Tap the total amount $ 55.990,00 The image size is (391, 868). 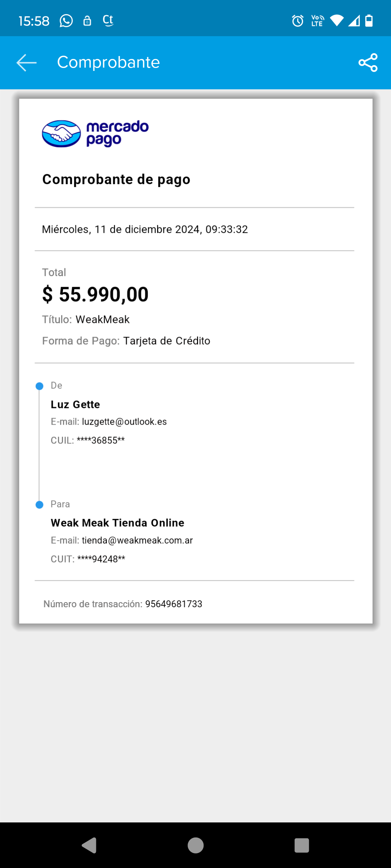point(96,294)
